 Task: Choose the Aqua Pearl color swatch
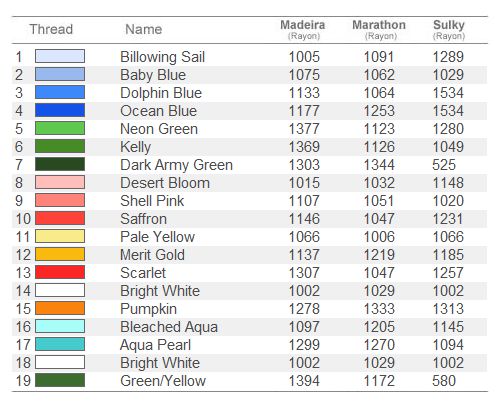coord(60,344)
